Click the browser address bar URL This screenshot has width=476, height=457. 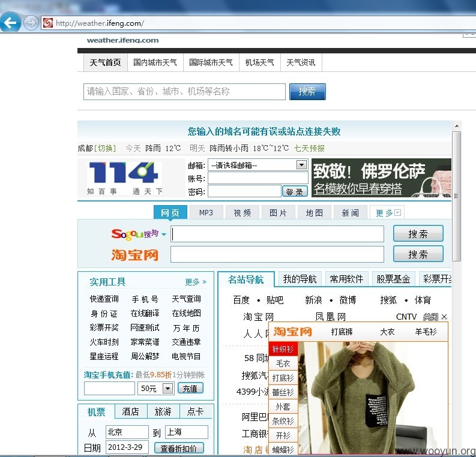[100, 23]
